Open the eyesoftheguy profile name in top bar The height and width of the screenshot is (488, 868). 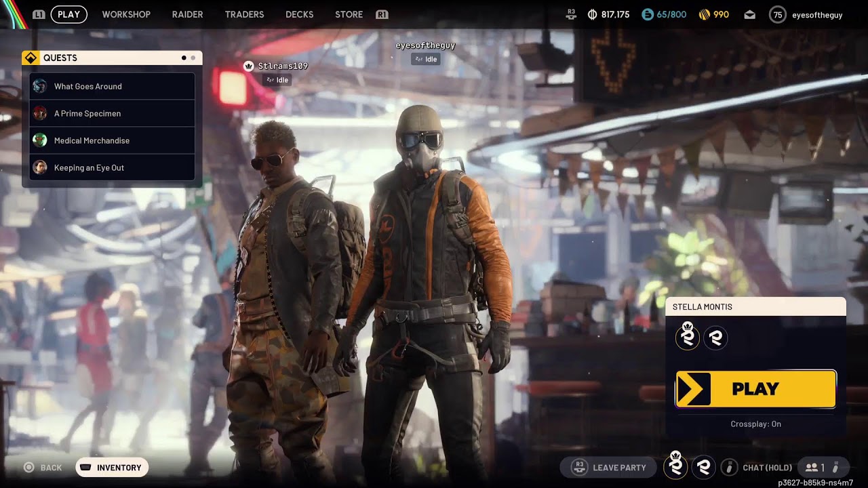817,14
